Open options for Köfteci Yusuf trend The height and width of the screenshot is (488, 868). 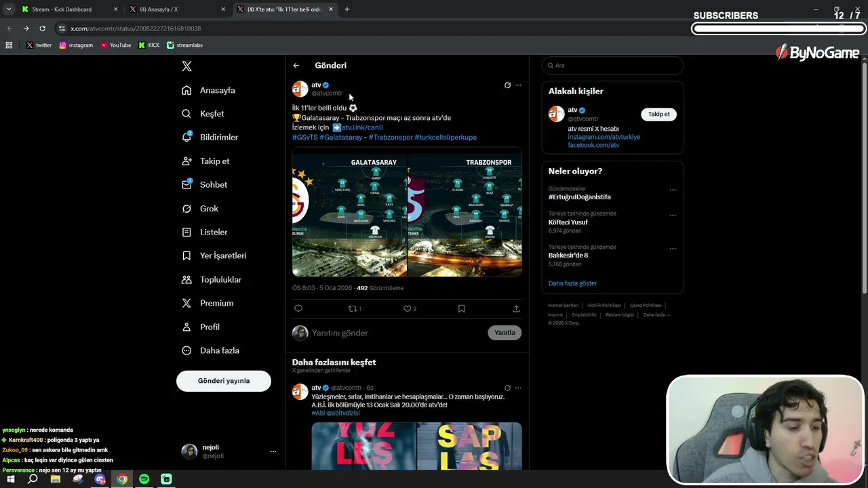(x=673, y=216)
